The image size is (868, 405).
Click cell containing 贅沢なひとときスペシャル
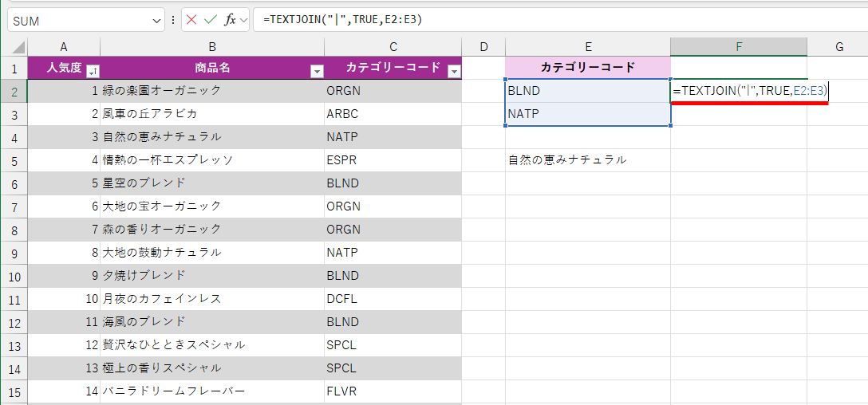[212, 345]
